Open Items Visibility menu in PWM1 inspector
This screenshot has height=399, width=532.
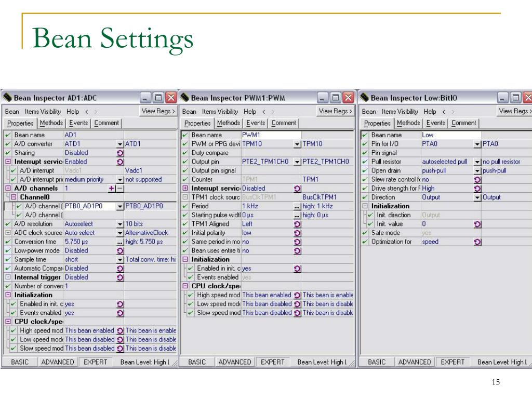click(x=220, y=111)
